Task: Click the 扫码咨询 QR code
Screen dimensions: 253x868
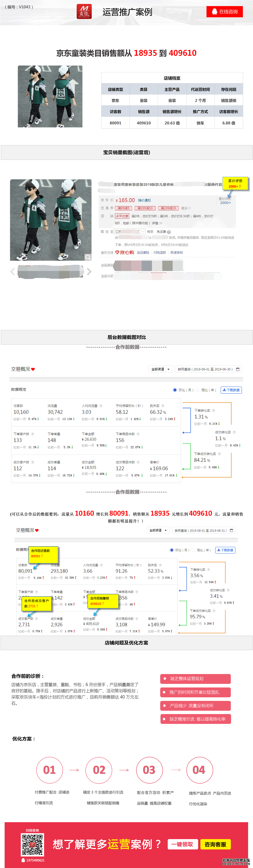Action: click(32, 844)
